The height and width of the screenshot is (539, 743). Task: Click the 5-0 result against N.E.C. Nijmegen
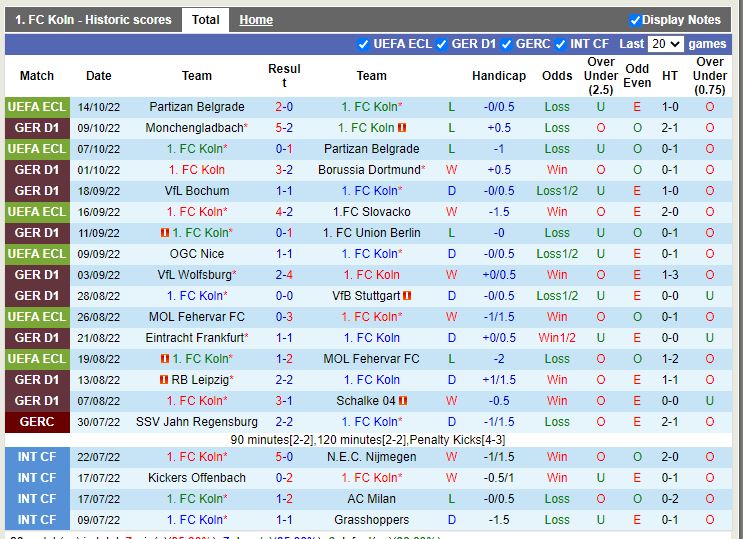284,457
